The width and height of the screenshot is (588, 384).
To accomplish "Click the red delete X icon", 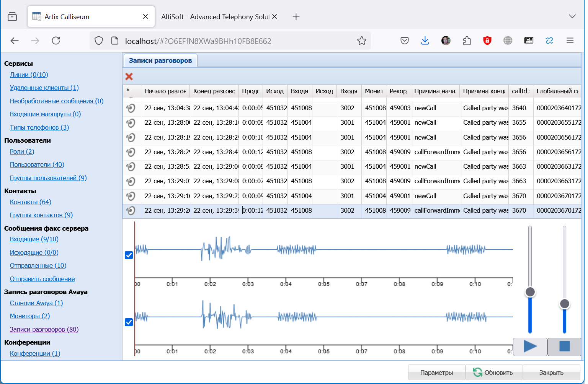I will coord(129,76).
